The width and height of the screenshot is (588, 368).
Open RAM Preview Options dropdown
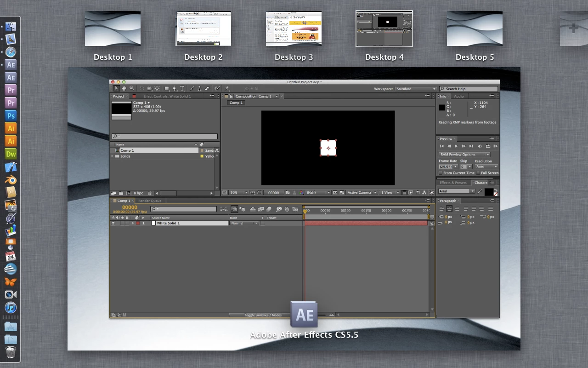click(464, 155)
